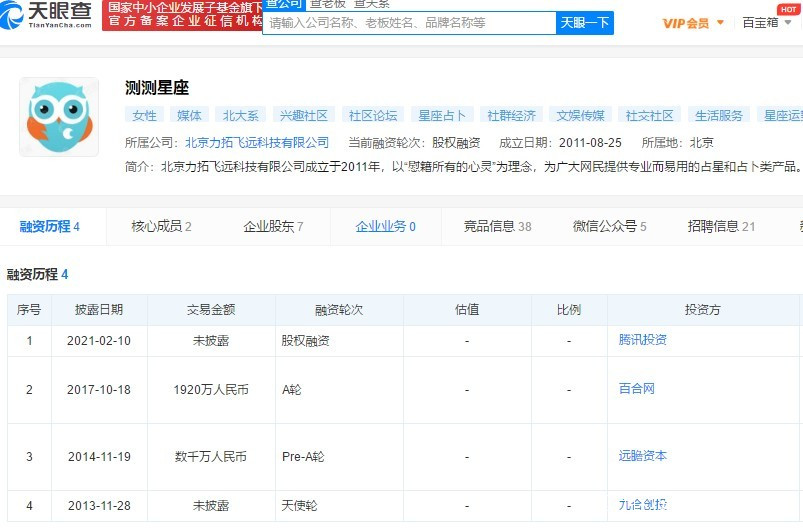This screenshot has width=803, height=528.
Task: Click the 社交社区 tag
Action: click(649, 115)
